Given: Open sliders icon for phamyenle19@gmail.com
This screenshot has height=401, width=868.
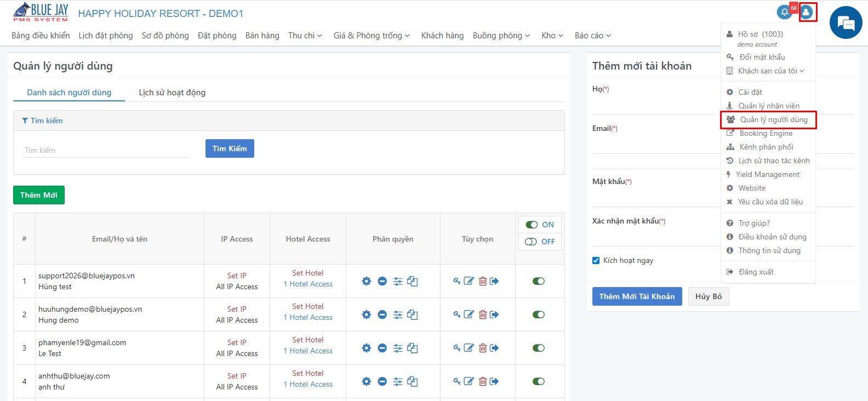Looking at the screenshot, I should [398, 348].
